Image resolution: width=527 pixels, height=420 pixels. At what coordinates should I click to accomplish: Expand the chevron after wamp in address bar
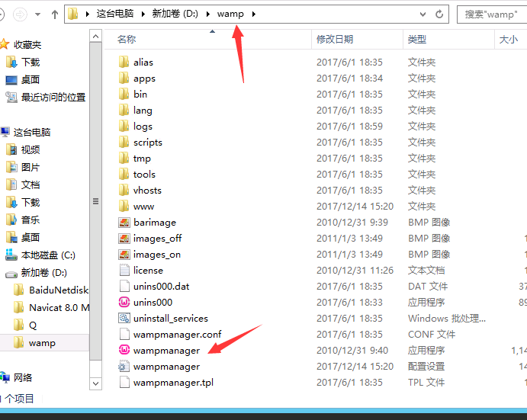(x=253, y=14)
